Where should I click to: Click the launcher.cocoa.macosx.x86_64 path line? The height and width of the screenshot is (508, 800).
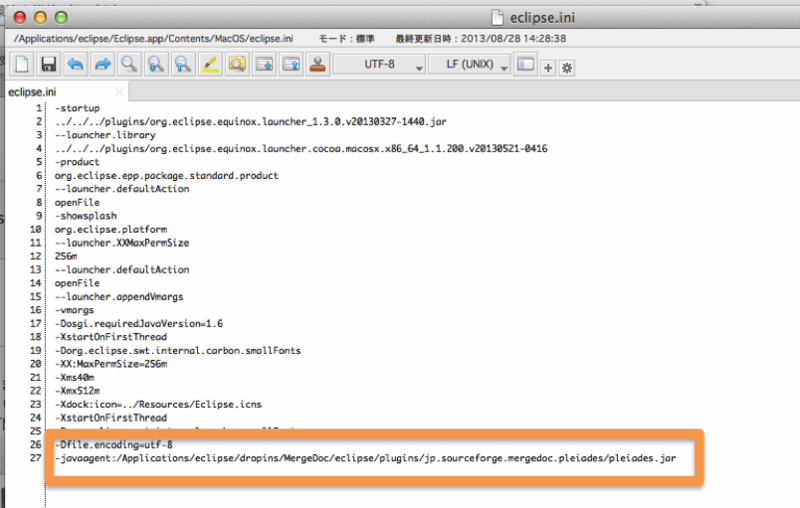(301, 148)
